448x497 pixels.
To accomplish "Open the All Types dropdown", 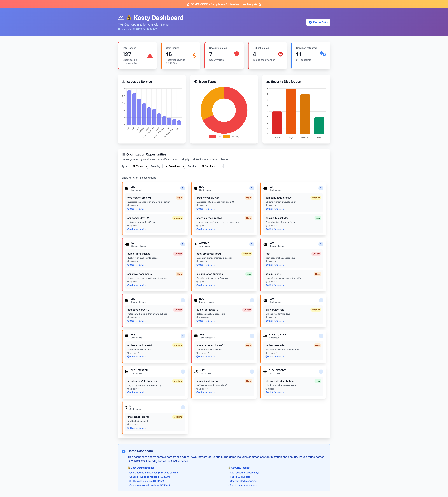I will pyautogui.click(x=139, y=166).
